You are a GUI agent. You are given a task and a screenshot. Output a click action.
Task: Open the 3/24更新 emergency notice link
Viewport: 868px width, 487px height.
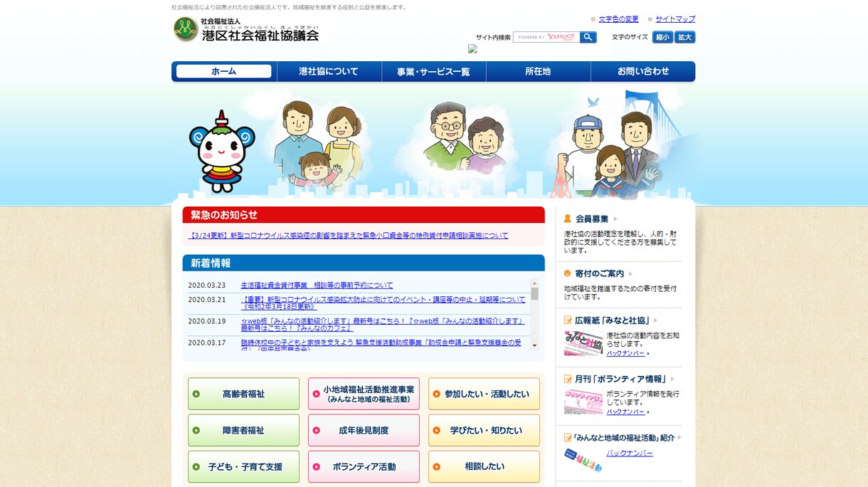pos(348,236)
